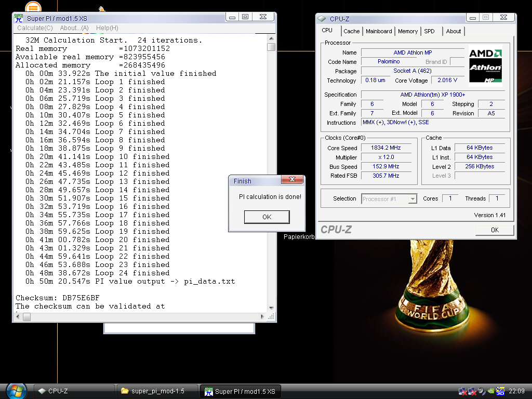Image resolution: width=532 pixels, height=399 pixels.
Task: Select the CPU tab in CPU-Z
Action: point(327,31)
